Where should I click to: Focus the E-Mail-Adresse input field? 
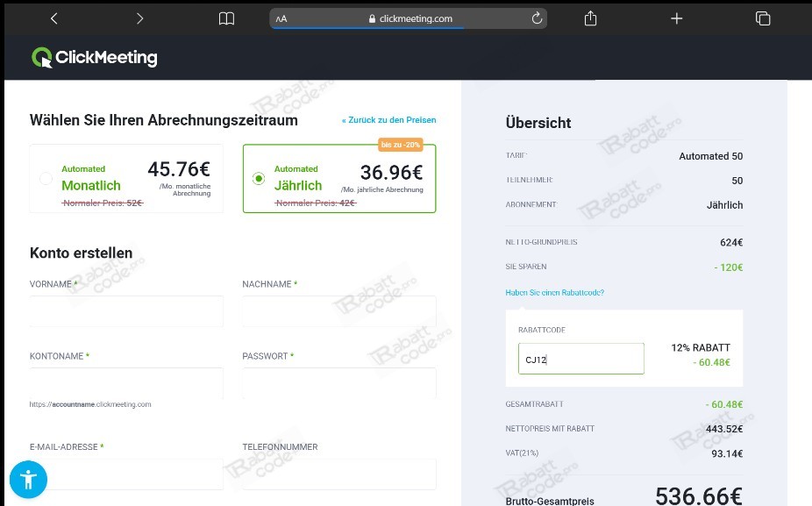pos(126,474)
